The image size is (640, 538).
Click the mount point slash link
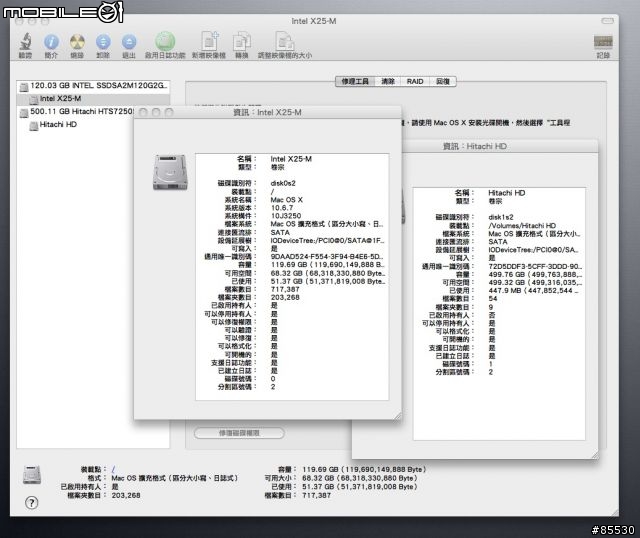tap(113, 469)
